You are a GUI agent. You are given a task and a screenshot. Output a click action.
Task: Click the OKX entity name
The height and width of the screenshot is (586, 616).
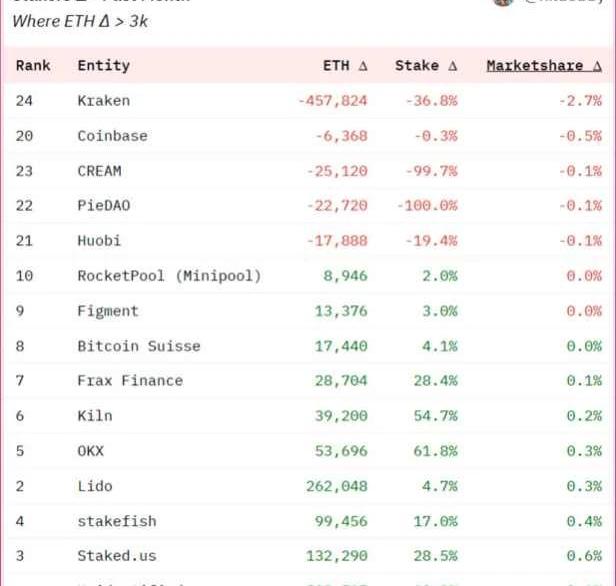pos(90,451)
